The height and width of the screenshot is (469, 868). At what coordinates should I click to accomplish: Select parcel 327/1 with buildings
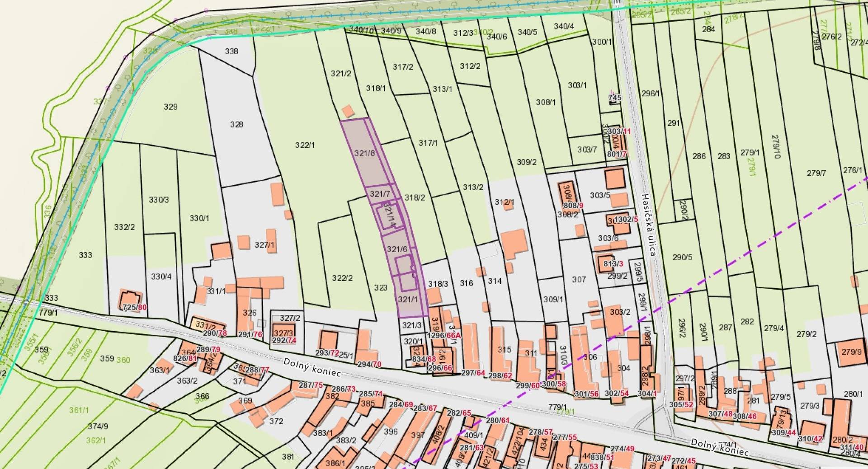coord(264,245)
